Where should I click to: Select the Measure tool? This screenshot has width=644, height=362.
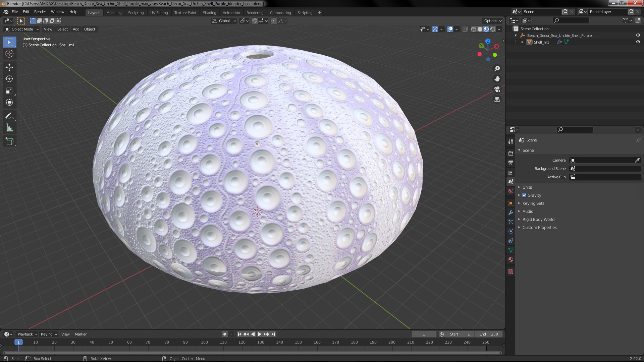click(x=9, y=128)
